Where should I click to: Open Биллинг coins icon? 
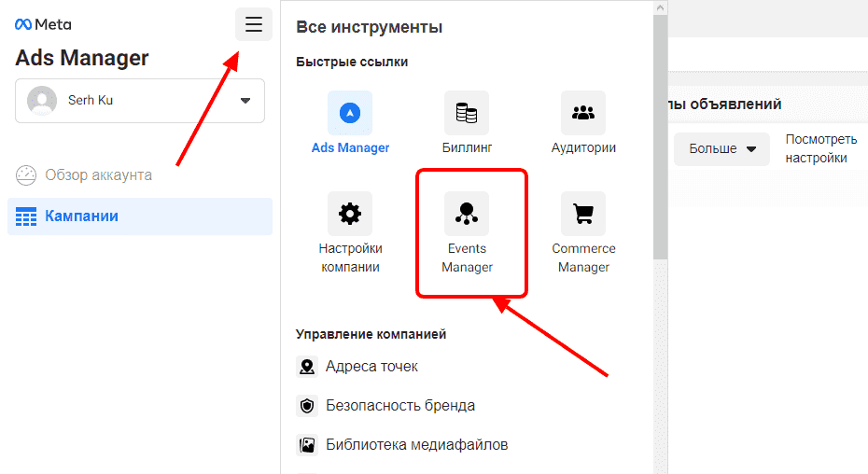[467, 113]
